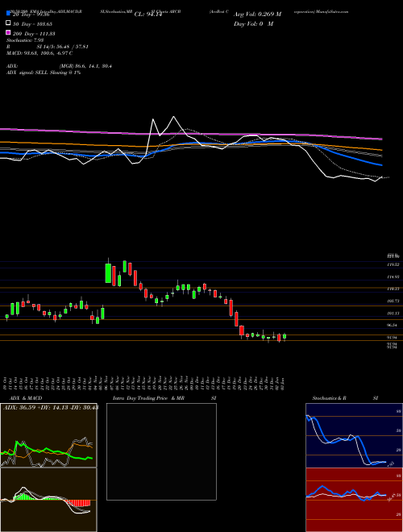403x532 pixels.
Task: Open the blue Stochastics chart panel
Action: [x=354, y=435]
